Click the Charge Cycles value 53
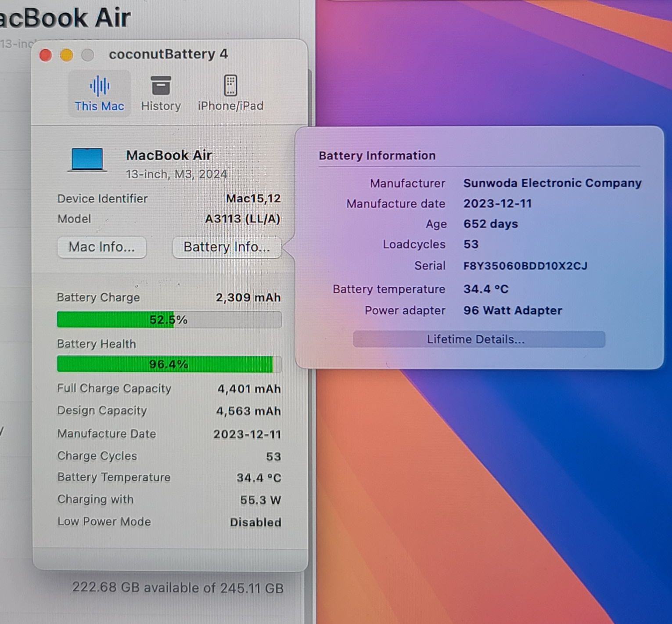The image size is (672, 624). [273, 457]
